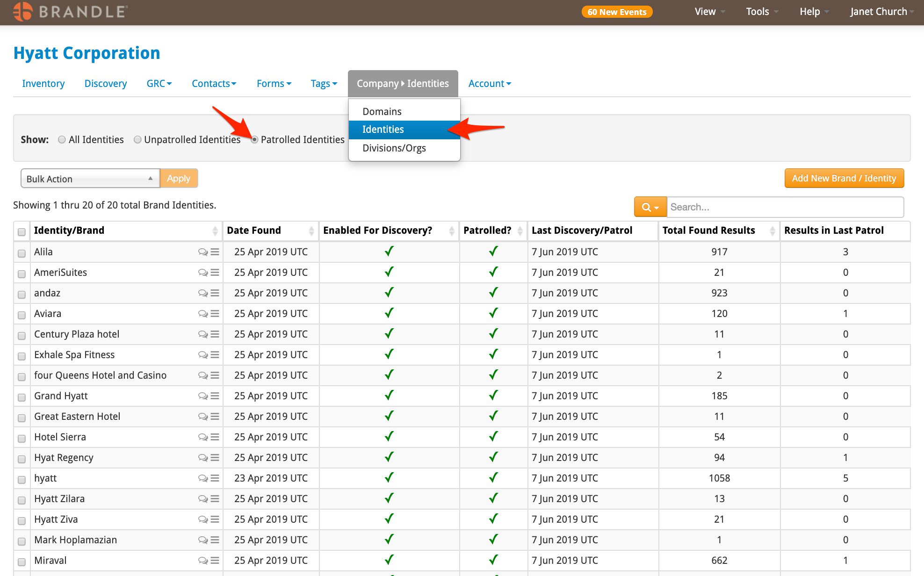Viewport: 924px width, 576px height.
Task: Open the Bulk Action dropdown
Action: tap(90, 179)
